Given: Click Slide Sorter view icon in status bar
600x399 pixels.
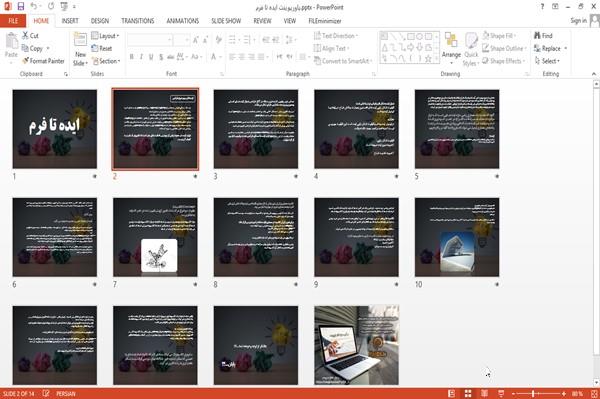Looking at the screenshot, I should point(468,394).
